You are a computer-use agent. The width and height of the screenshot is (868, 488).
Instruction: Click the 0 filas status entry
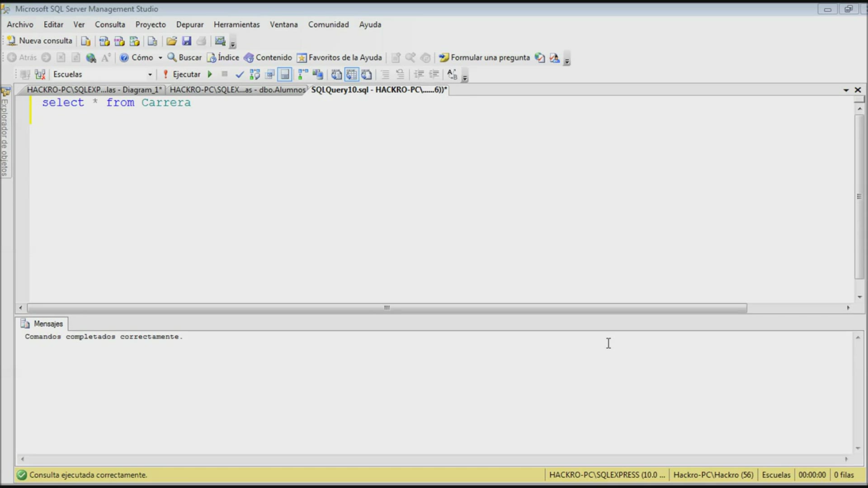[844, 475]
